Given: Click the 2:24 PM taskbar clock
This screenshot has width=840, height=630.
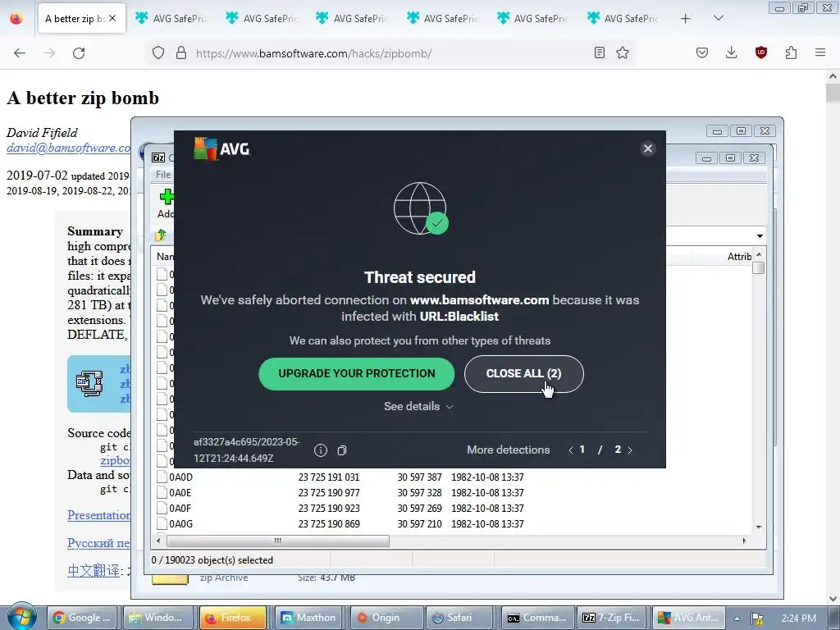Looking at the screenshot, I should pyautogui.click(x=799, y=619).
